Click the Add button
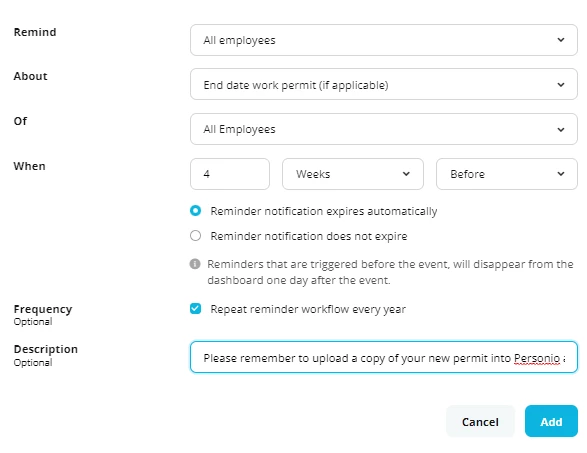The width and height of the screenshot is (587, 453). [551, 421]
